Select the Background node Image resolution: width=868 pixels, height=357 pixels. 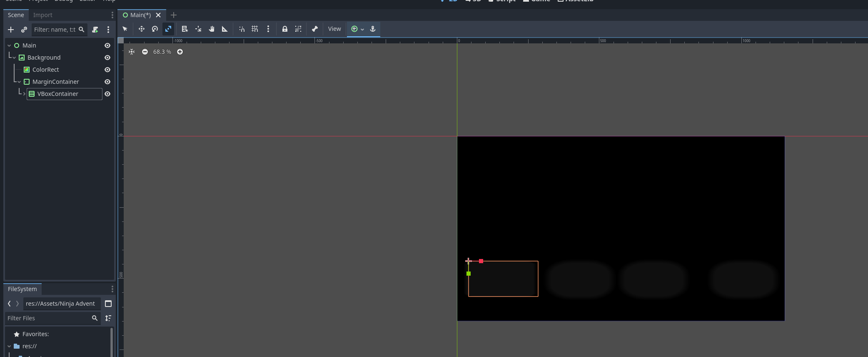pos(44,58)
